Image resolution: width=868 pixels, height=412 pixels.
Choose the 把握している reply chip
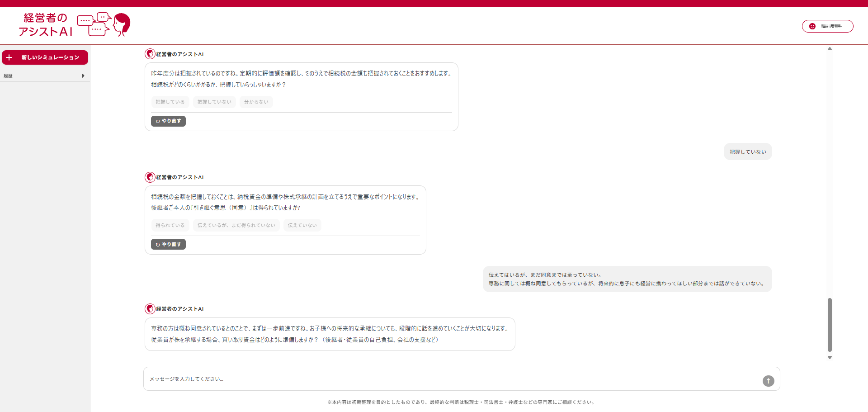[170, 102]
